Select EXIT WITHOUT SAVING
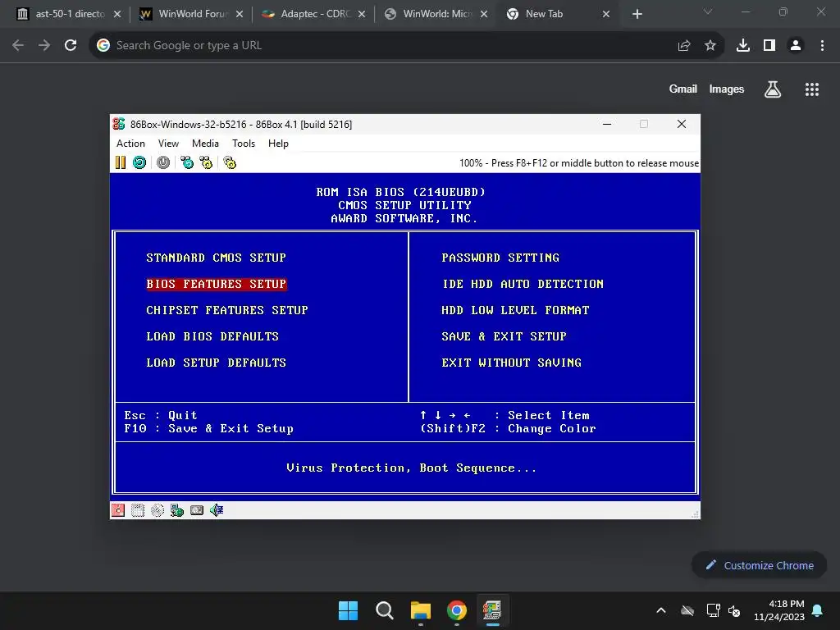The image size is (840, 630). (x=511, y=363)
